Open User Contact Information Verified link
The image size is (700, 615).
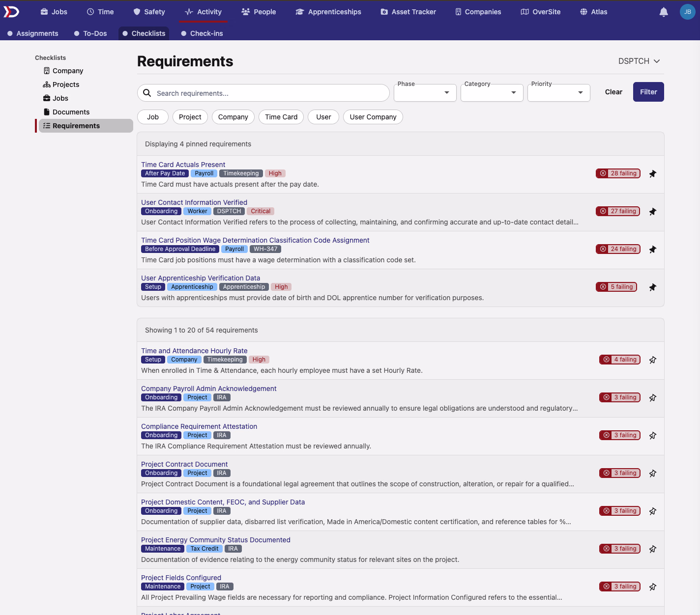coord(194,202)
